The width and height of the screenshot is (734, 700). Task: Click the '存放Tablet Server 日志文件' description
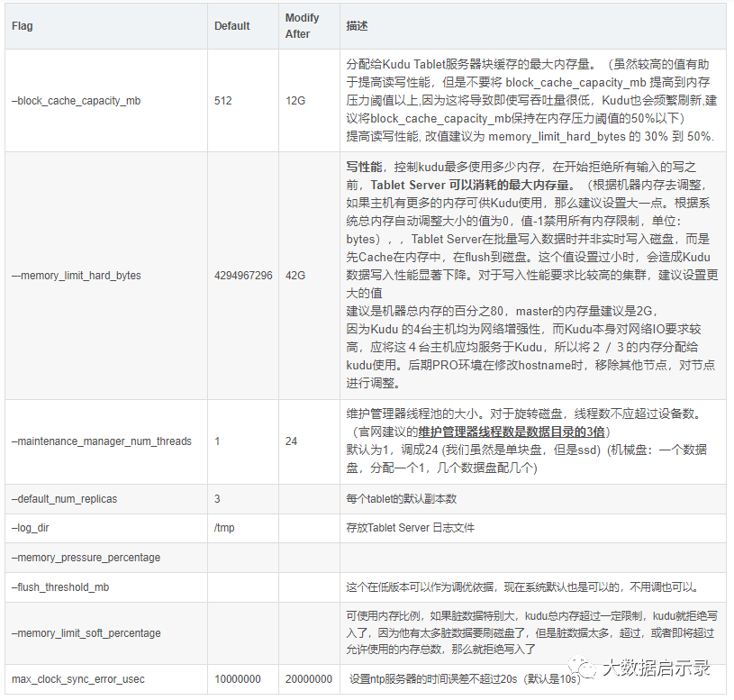[410, 528]
